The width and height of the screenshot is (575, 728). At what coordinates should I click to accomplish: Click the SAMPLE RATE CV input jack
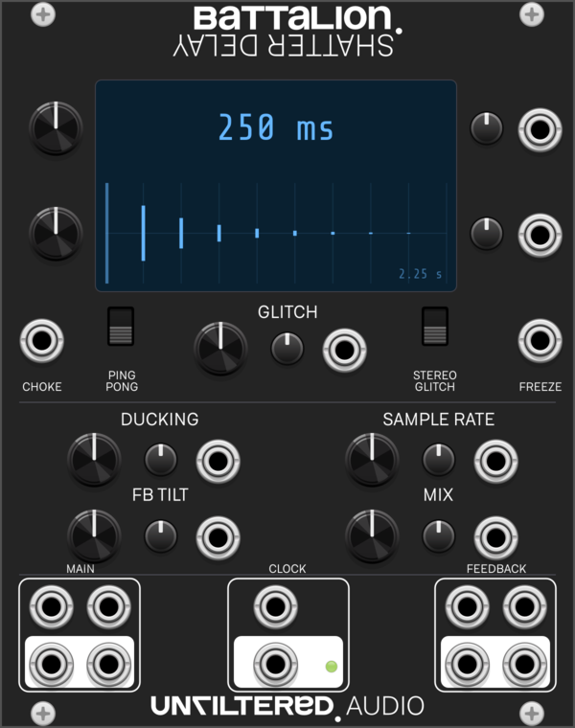click(495, 462)
